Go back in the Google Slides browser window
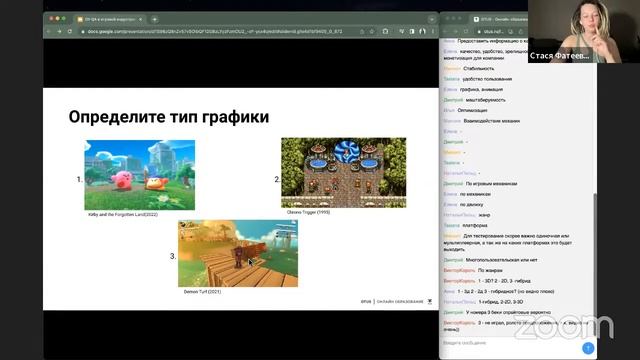640x360 pixels. [x=49, y=31]
